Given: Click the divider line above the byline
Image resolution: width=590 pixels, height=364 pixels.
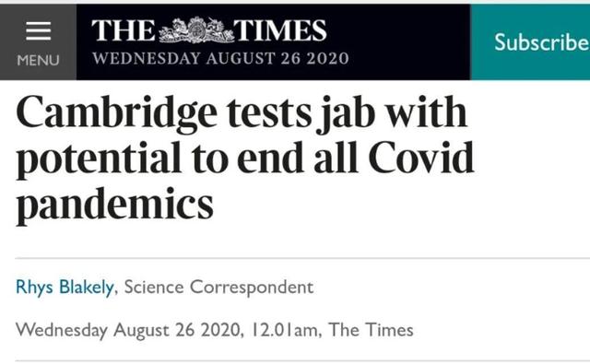Looking at the screenshot, I should point(302,258).
